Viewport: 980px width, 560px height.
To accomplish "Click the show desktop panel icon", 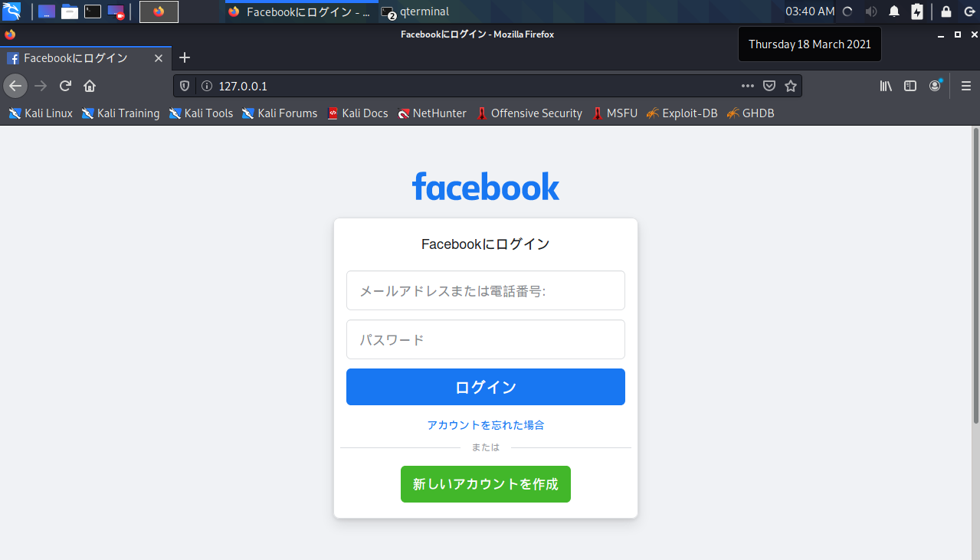I will [x=47, y=11].
